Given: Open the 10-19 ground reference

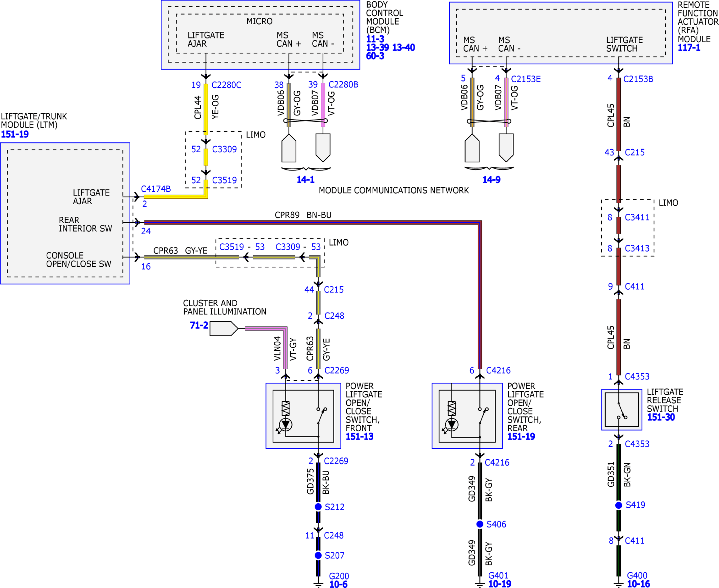Looking at the screenshot, I should pyautogui.click(x=500, y=584).
